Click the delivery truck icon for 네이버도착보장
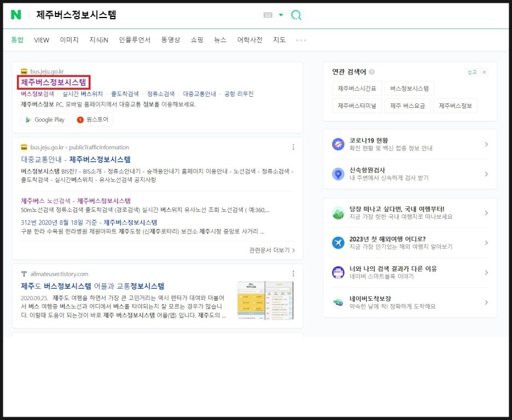This screenshot has height=420, width=512. (x=338, y=302)
